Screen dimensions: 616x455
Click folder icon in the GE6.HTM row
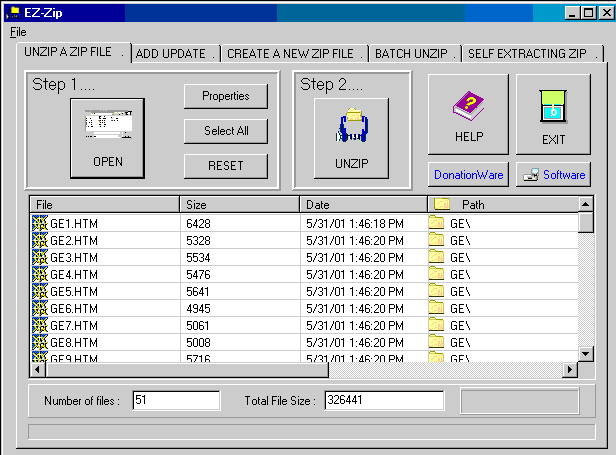point(436,308)
